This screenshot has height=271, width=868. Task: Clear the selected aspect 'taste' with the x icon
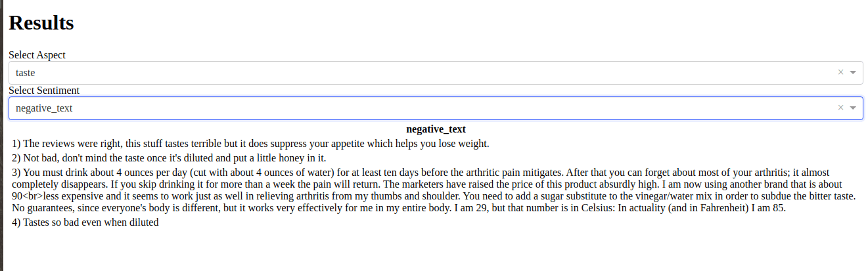coord(840,73)
